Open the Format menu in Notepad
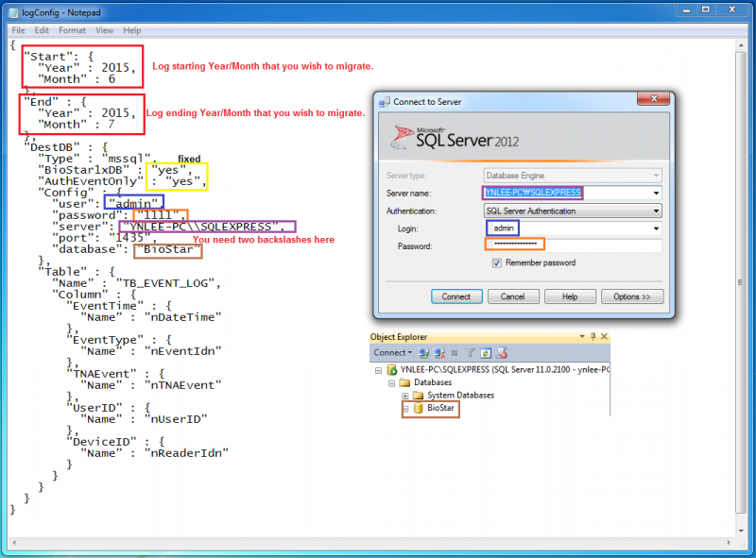The image size is (756, 558). coord(72,30)
